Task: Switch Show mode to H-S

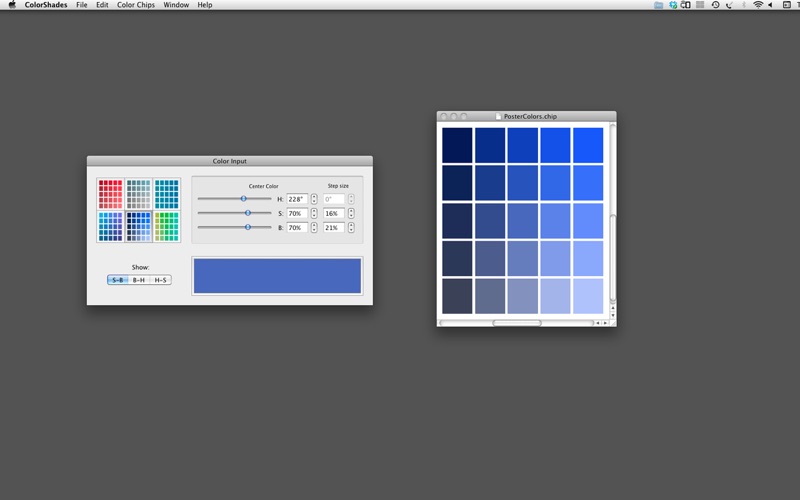Action: [x=160, y=280]
